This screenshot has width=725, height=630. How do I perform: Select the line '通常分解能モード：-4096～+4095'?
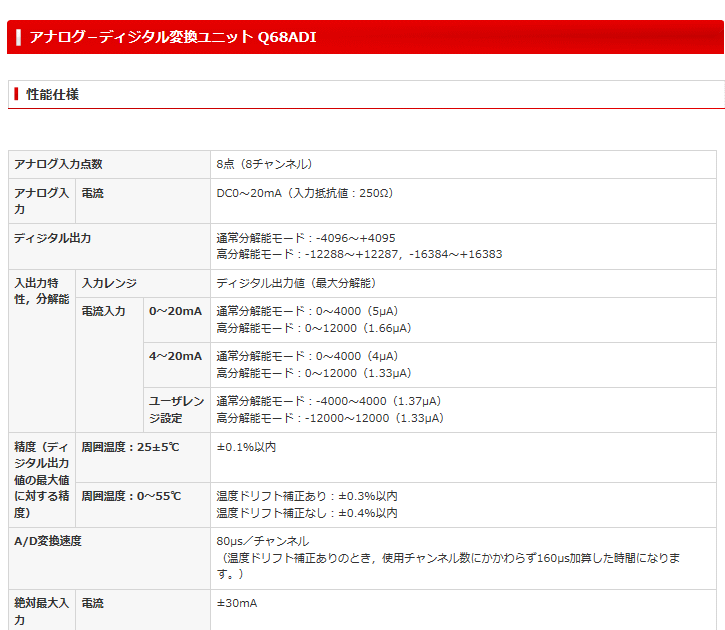click(306, 238)
